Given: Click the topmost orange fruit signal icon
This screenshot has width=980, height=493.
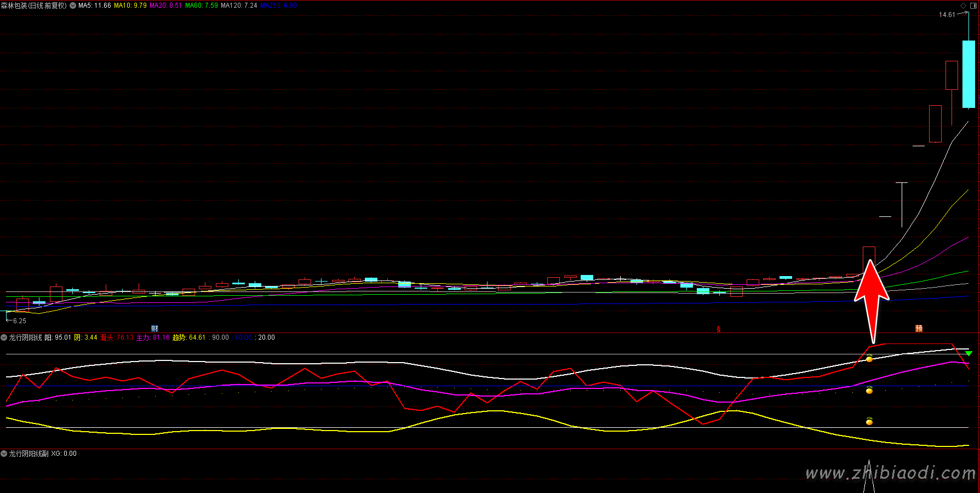Looking at the screenshot, I should [869, 359].
